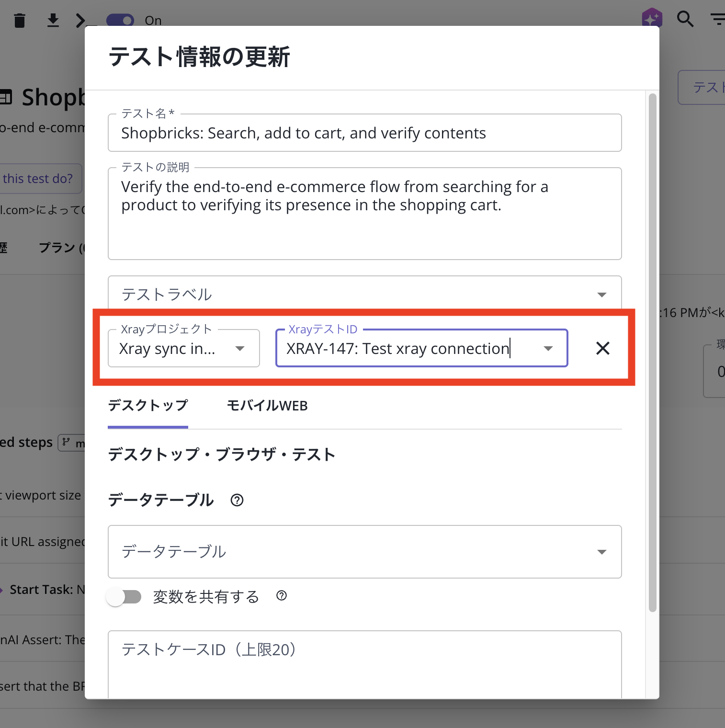Open help tooltip next to 変数を共有する
This screenshot has height=728, width=725.
click(x=281, y=596)
